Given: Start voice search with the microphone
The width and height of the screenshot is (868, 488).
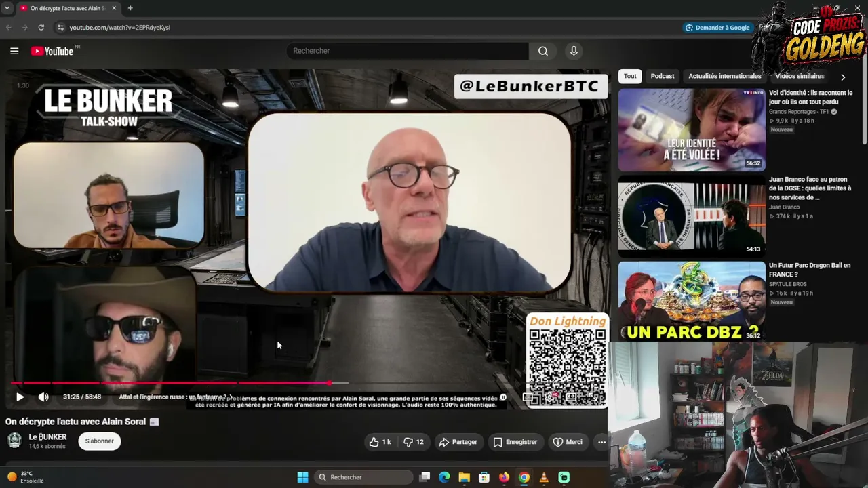Looking at the screenshot, I should point(574,51).
